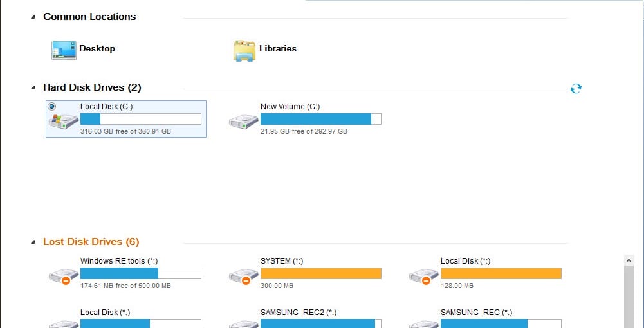
Task: Click the refresh drives icon
Action: pos(576,89)
